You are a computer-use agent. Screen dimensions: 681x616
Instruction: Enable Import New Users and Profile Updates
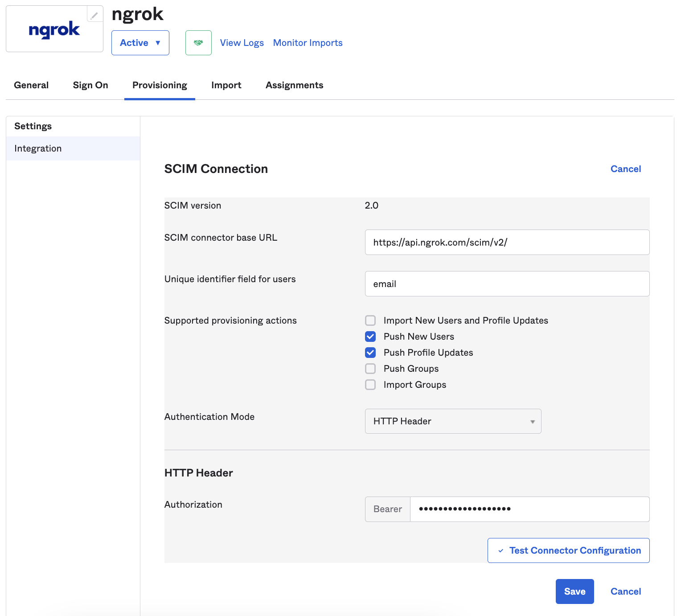click(370, 320)
